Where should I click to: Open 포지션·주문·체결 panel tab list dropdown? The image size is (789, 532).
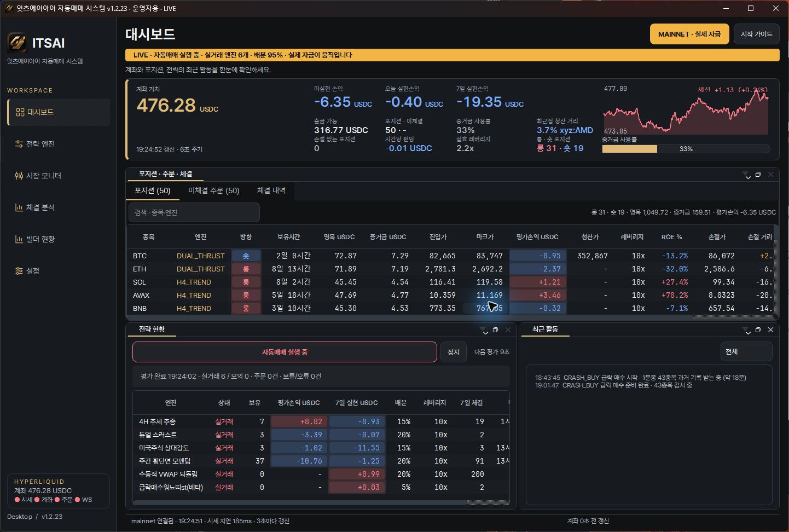(746, 175)
